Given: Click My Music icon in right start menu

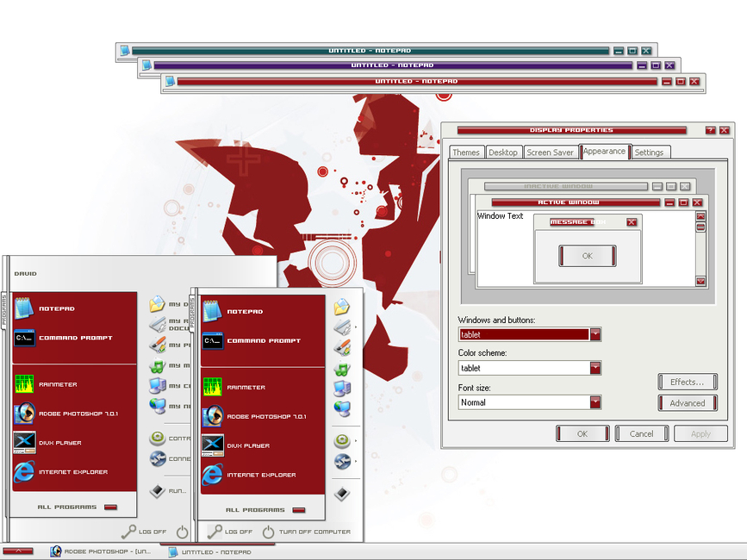Looking at the screenshot, I should click(342, 369).
